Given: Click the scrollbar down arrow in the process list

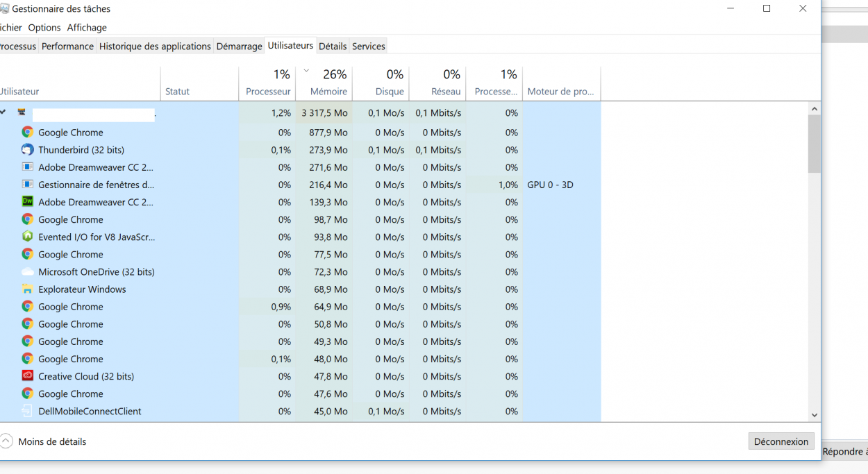Looking at the screenshot, I should coord(815,415).
